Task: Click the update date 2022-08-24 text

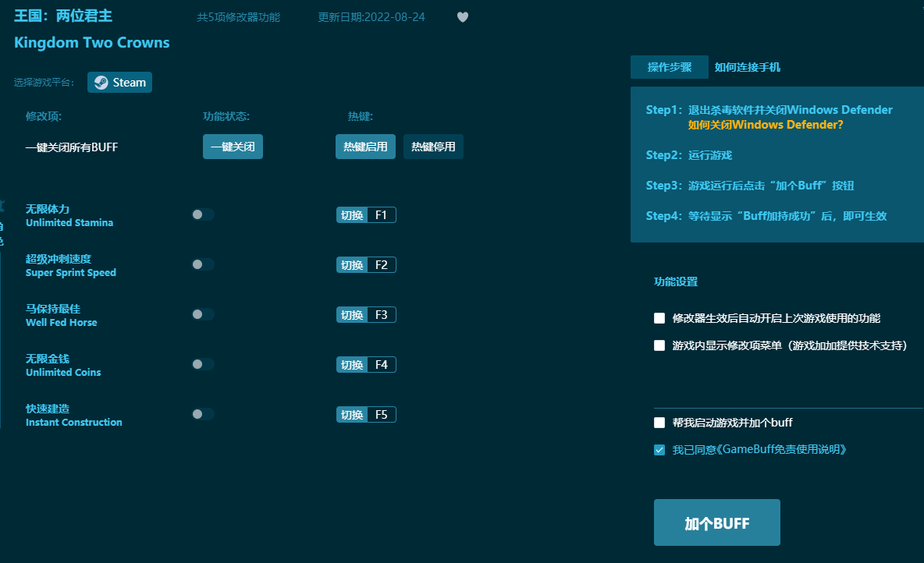Action: 371,17
